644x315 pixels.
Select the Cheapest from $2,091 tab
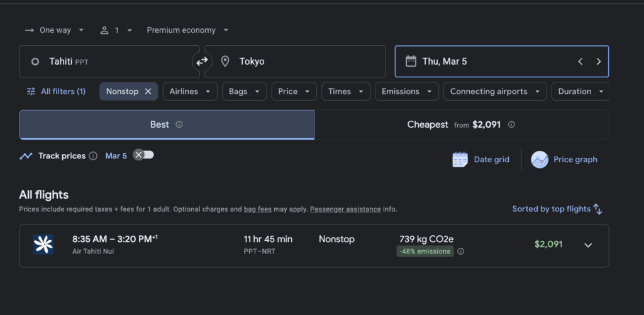coord(461,124)
